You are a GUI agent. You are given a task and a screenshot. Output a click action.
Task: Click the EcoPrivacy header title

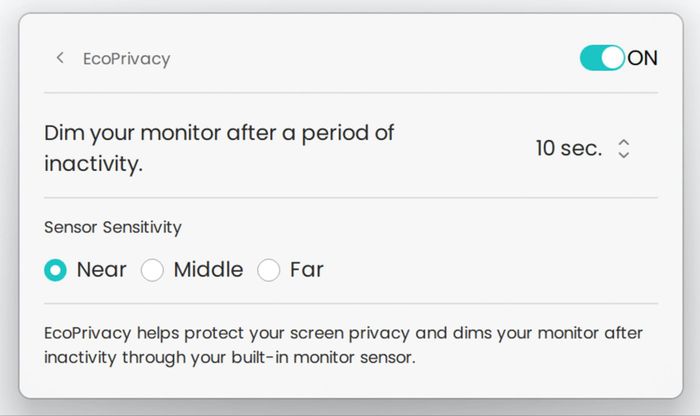[127, 59]
